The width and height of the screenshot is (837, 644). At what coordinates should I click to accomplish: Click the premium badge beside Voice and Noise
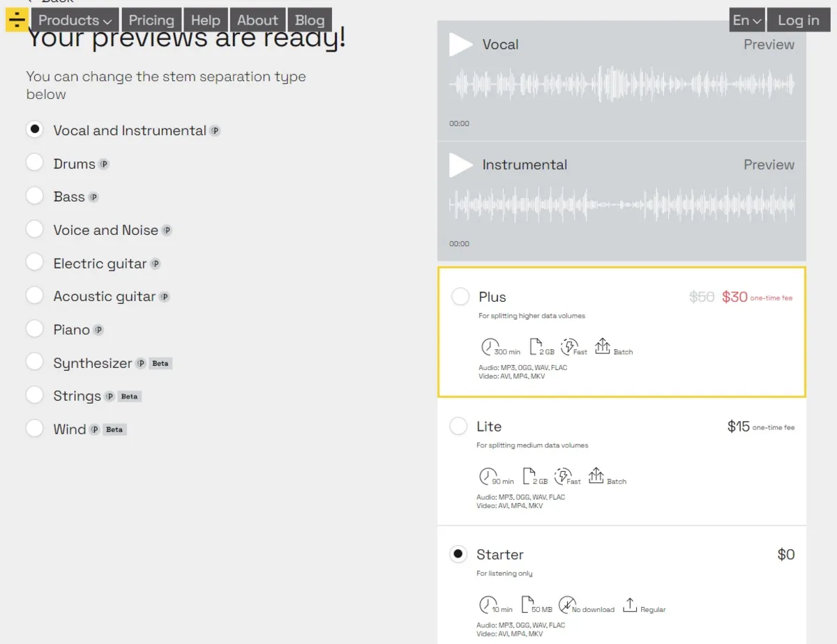(x=167, y=230)
